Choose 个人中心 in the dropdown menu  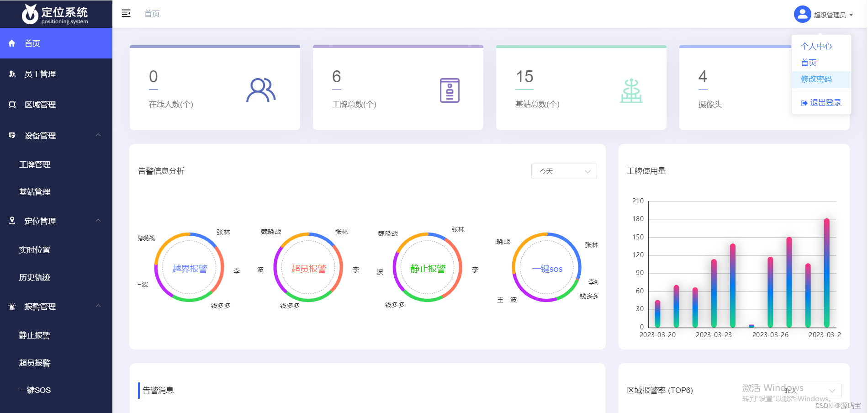[816, 46]
